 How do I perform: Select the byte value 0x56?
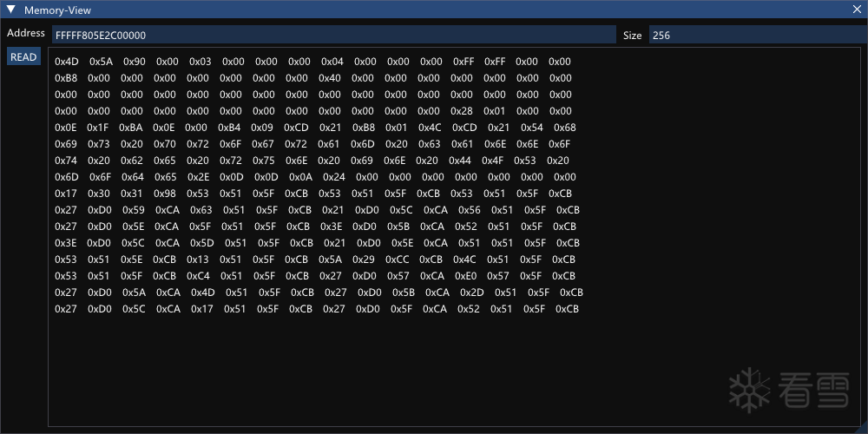(470, 210)
